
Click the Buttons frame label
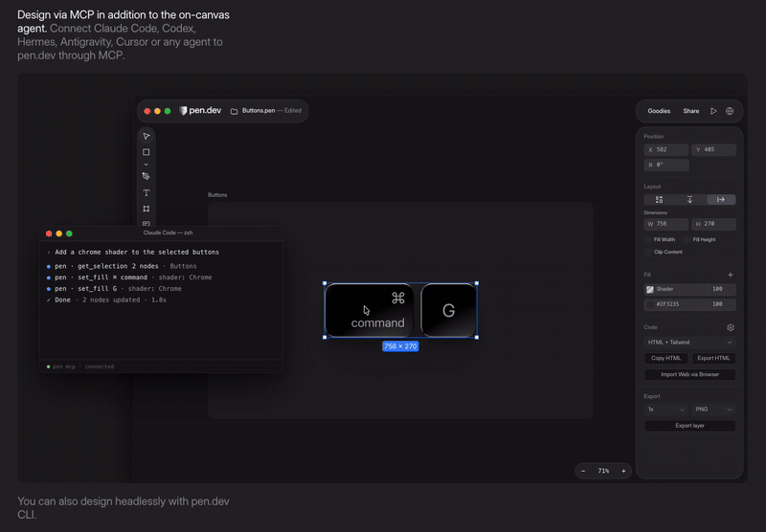[x=217, y=195]
